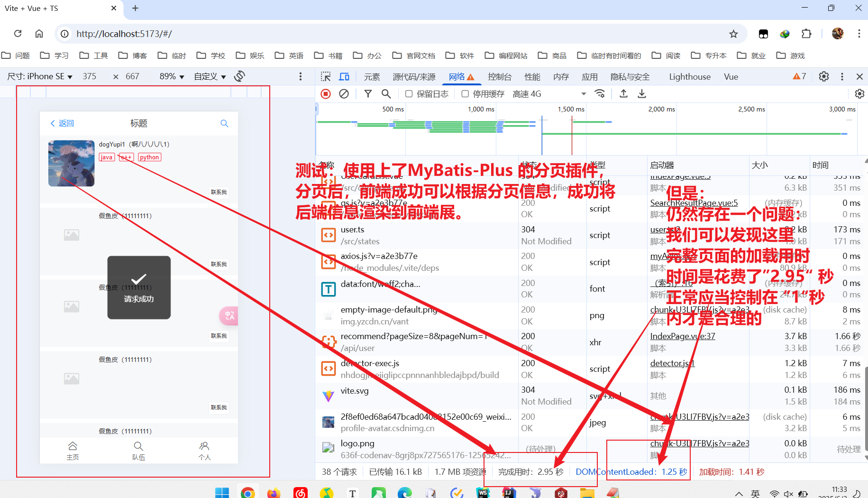The image size is (868, 498).
Task: Switch to the 控制台 tab
Action: (x=500, y=77)
